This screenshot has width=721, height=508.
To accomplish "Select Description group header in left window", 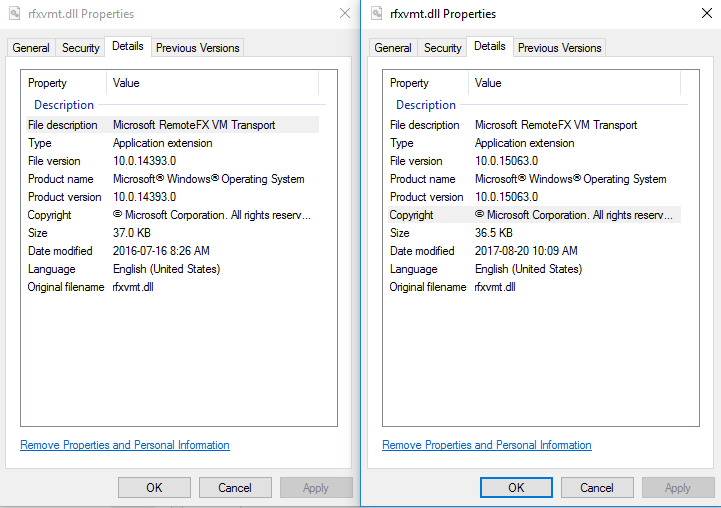I will point(64,105).
